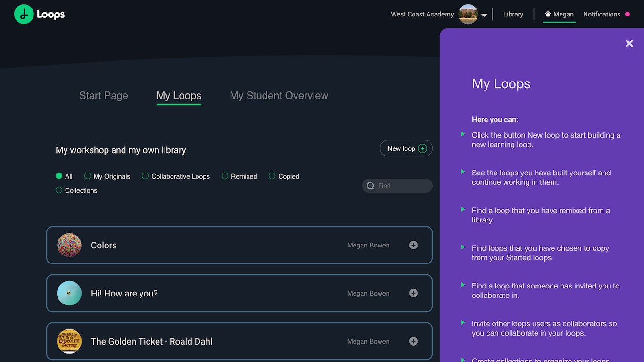This screenshot has width=644, height=362.
Task: Click the tip about copied Started loops
Action: (x=540, y=253)
